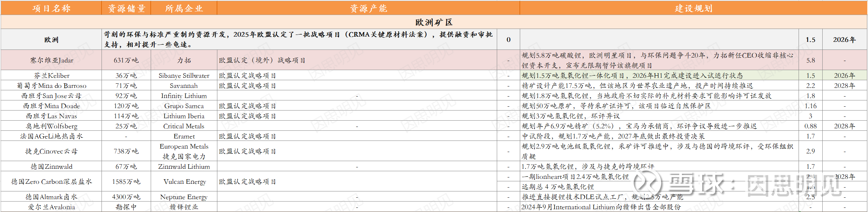Select the Zinnwald Lithium company cell
The image size is (868, 212).
[x=184, y=166]
